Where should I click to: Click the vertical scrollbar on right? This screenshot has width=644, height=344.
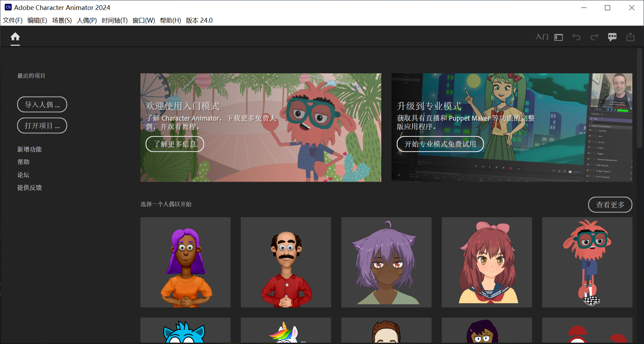(x=639, y=98)
